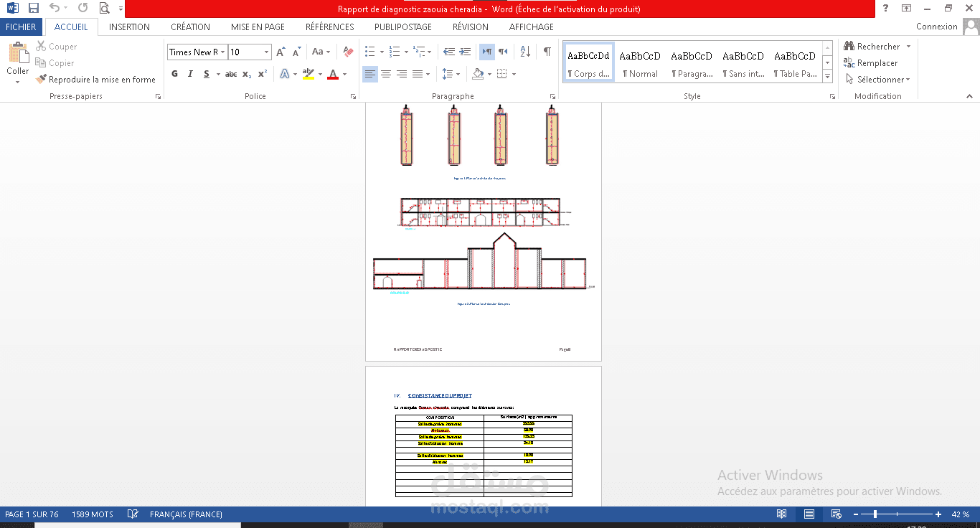Open the change case (Aa) dropdown
The image size is (980, 528).
(x=321, y=52)
